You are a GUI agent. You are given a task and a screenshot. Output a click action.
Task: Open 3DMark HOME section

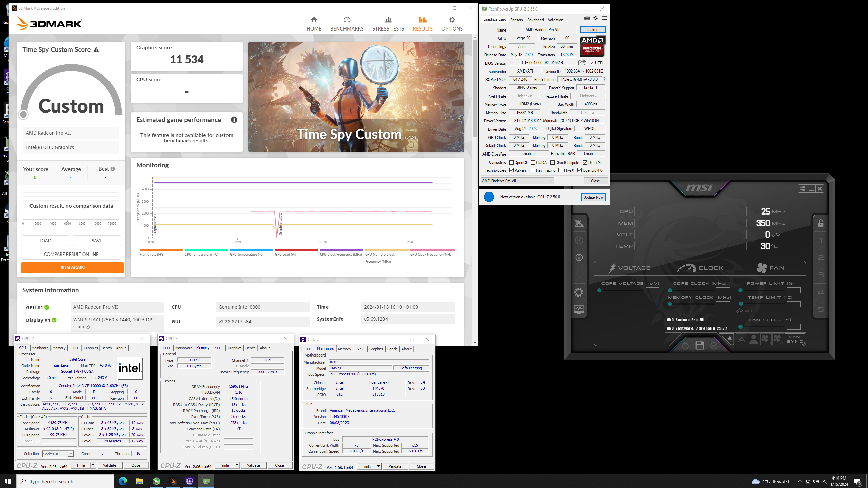click(314, 24)
